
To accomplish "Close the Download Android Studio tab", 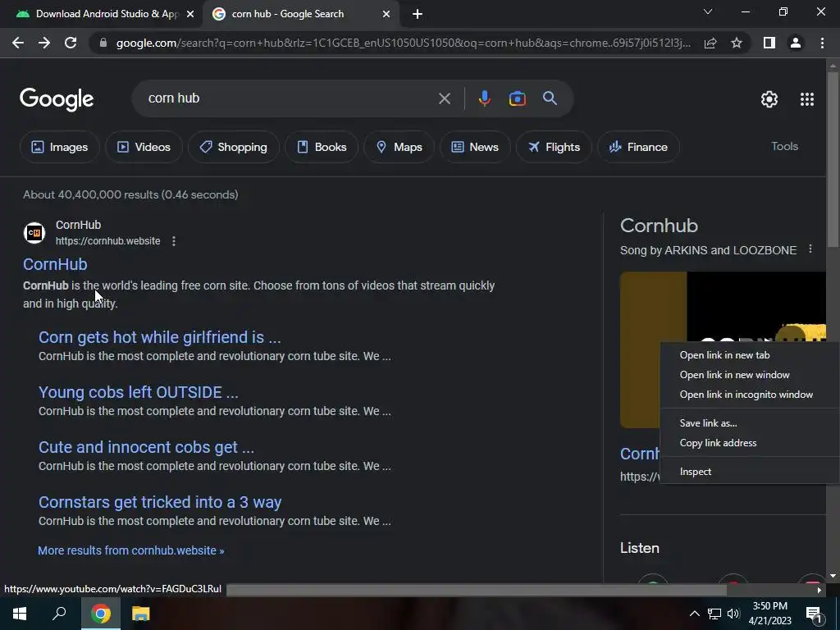I will [190, 14].
